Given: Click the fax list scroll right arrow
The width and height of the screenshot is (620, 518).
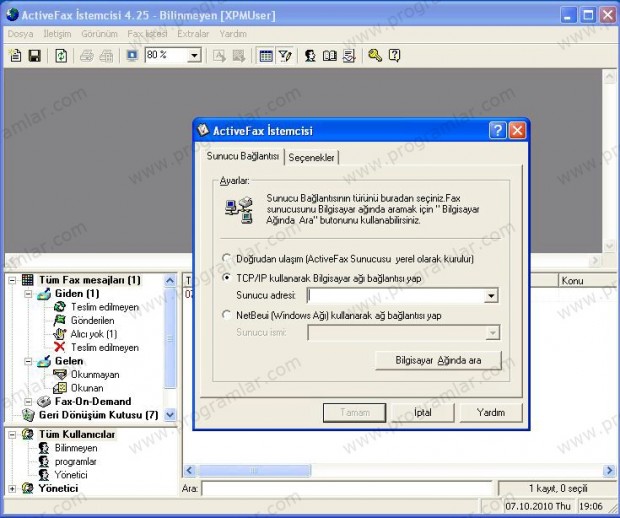Looking at the screenshot, I should 609,471.
